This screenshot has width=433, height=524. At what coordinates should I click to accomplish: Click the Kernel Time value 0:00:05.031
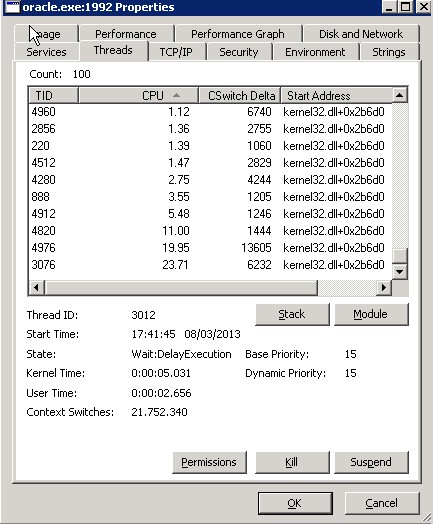tap(161, 373)
